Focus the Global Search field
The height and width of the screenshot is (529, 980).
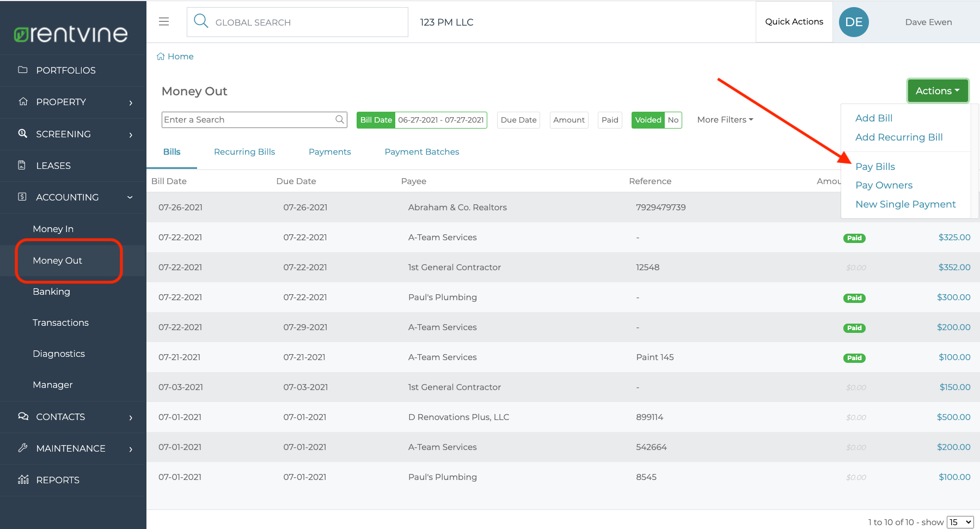point(297,22)
